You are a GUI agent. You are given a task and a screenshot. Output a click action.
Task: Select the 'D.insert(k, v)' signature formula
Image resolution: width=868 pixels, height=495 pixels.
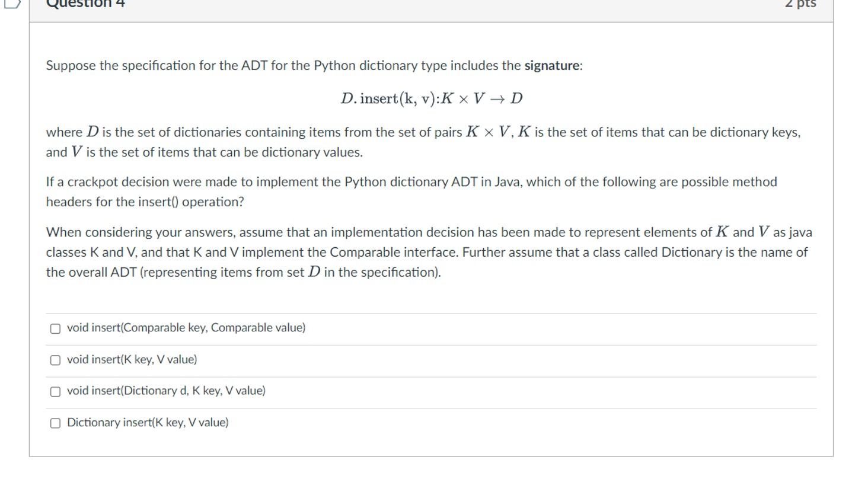(x=432, y=98)
